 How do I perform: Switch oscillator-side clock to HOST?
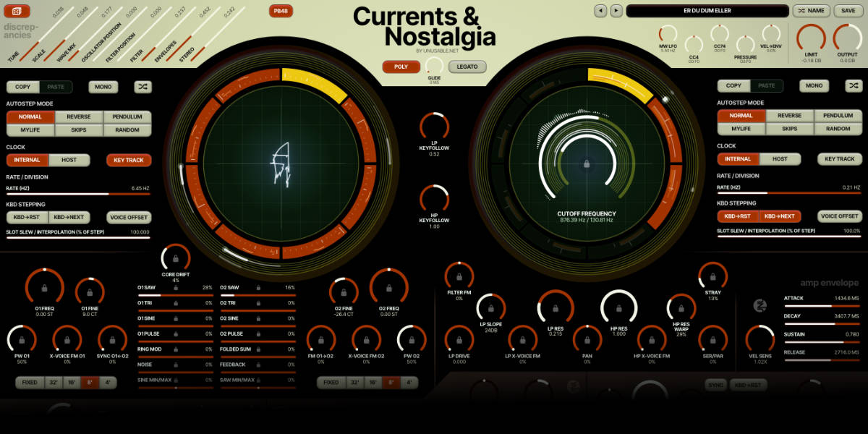[70, 160]
